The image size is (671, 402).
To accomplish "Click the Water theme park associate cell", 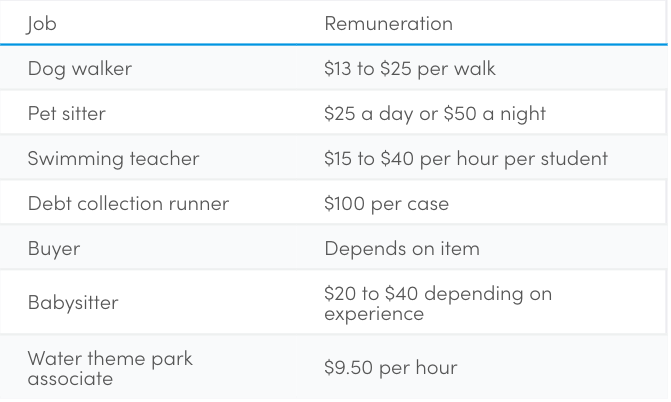I will [x=110, y=368].
